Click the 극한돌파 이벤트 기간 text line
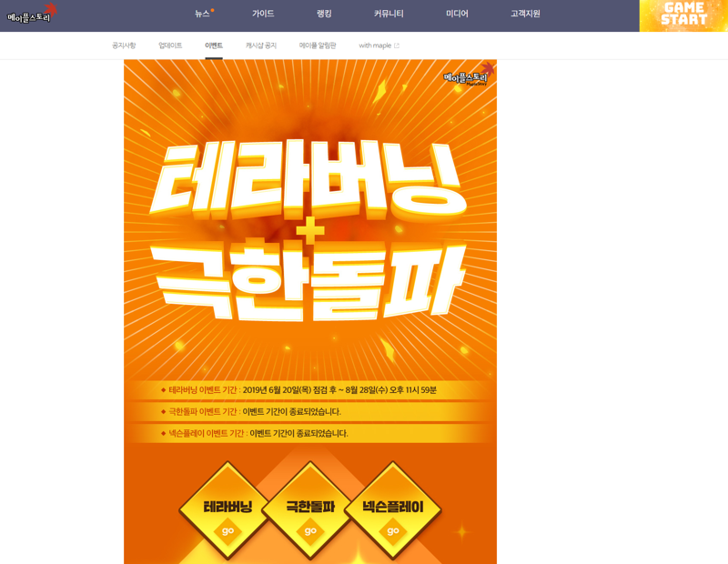The width and height of the screenshot is (728, 564). coord(251,412)
